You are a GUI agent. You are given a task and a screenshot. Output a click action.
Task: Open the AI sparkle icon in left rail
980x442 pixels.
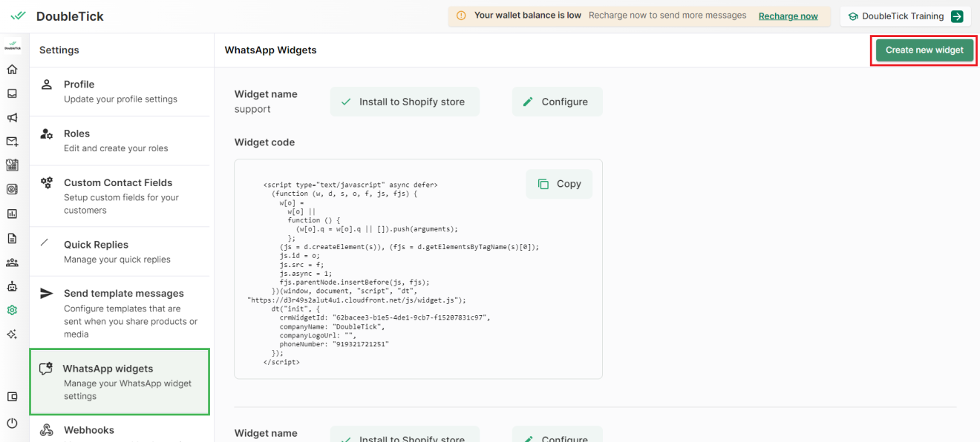click(12, 334)
